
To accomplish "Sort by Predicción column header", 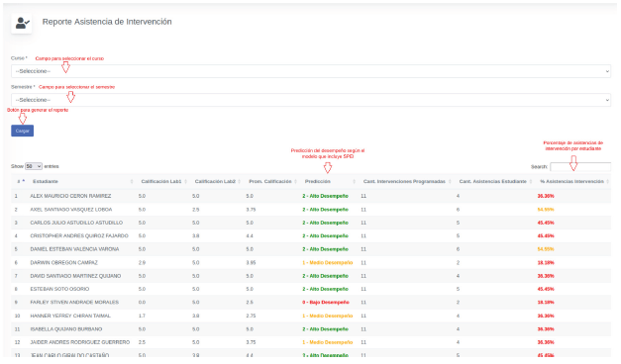I will [x=330, y=181].
